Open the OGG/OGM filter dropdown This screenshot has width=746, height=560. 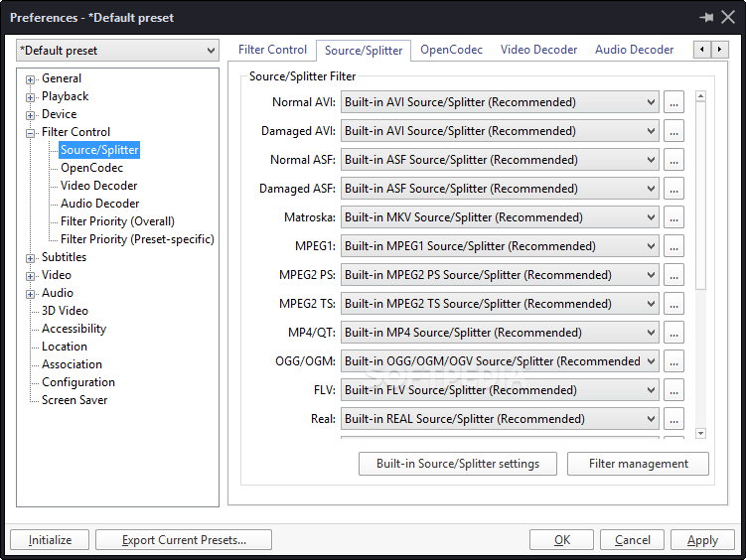(x=500, y=361)
